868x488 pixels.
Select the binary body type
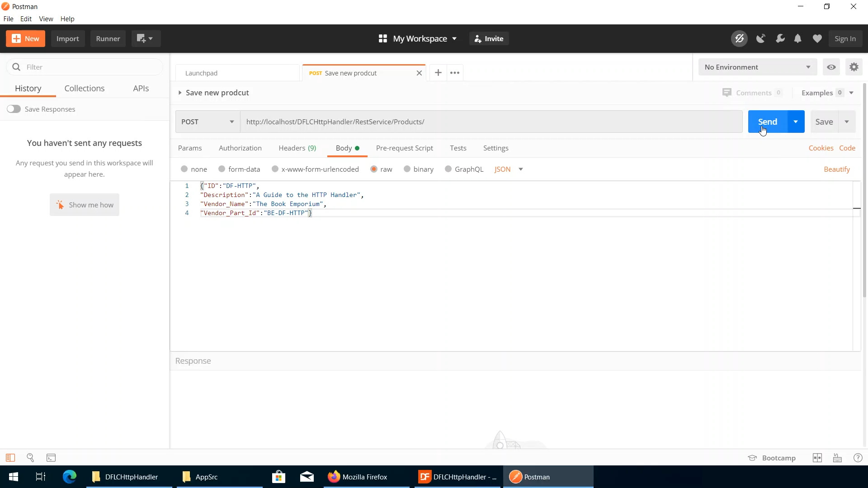click(407, 169)
